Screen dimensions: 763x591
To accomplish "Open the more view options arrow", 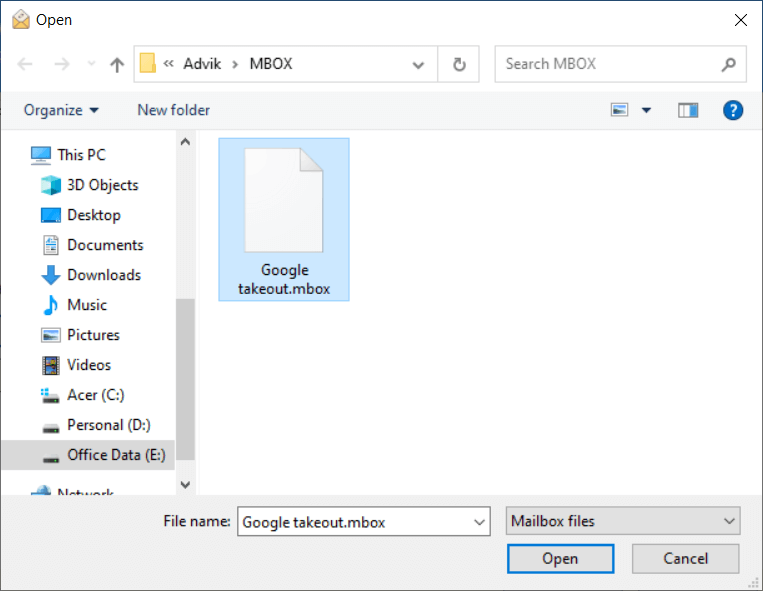I will pyautogui.click(x=646, y=110).
